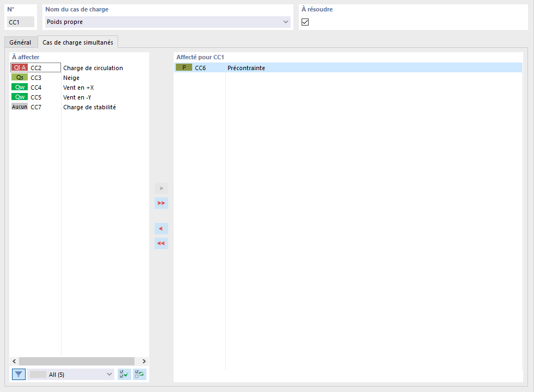Viewport: 534px width, 392px height.
Task: Remove all cases with double left arrow
Action: (162, 243)
